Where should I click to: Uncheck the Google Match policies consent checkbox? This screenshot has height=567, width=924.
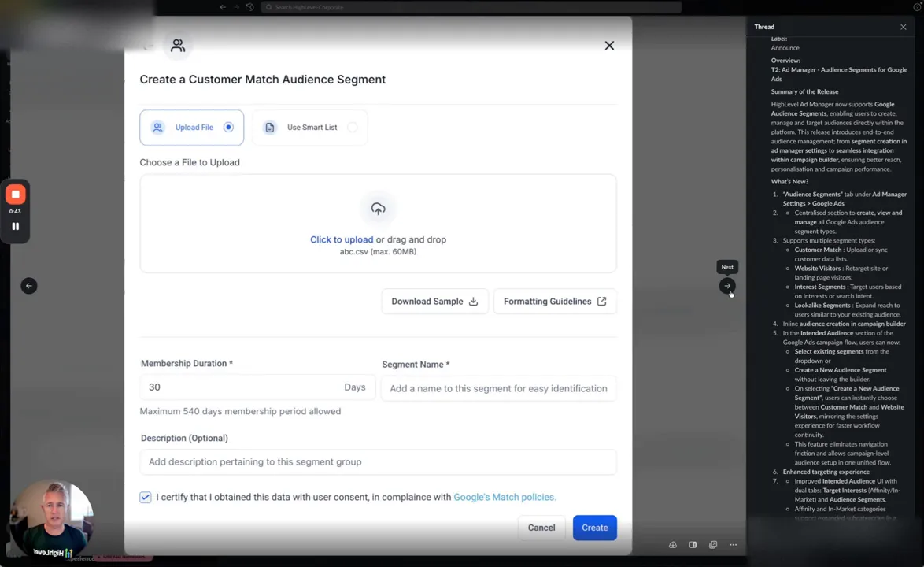(145, 497)
